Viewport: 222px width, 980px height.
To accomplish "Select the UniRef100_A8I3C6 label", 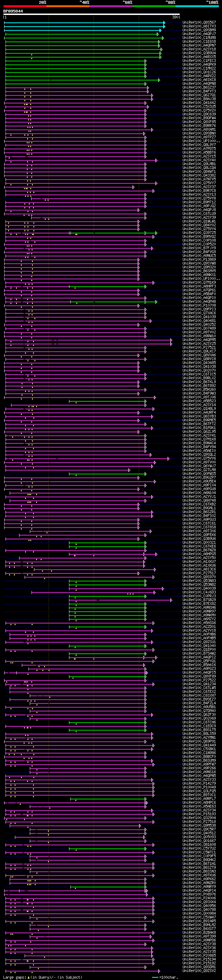I will tap(199, 569).
